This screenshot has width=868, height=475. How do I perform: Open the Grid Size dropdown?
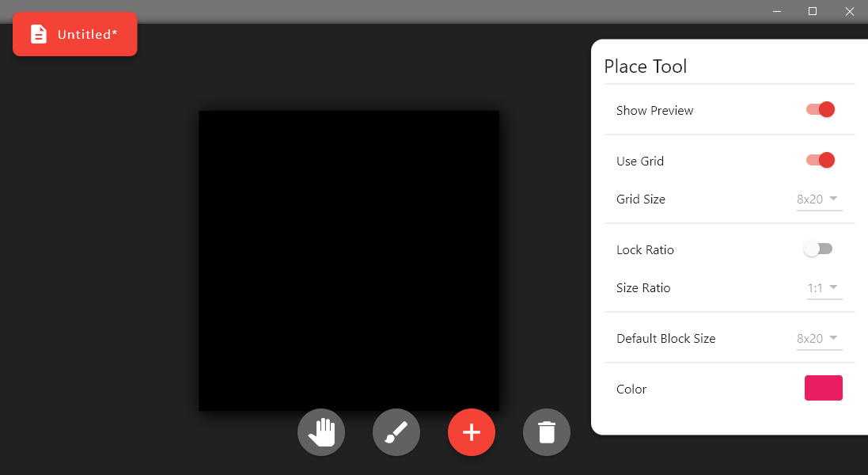pyautogui.click(x=819, y=199)
